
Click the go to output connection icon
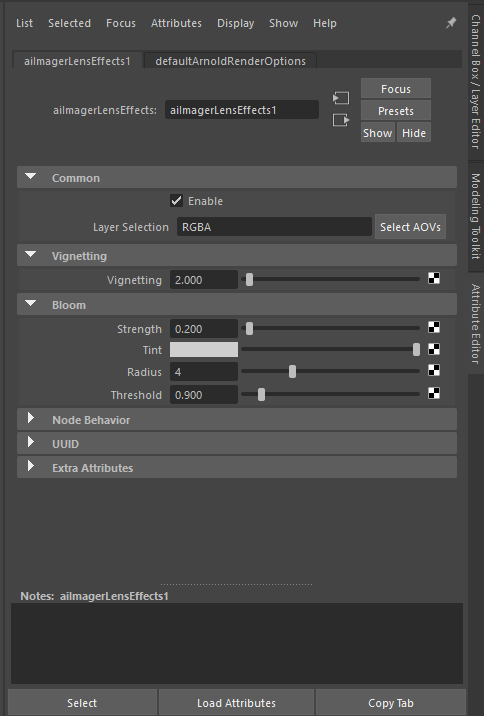pyautogui.click(x=341, y=120)
